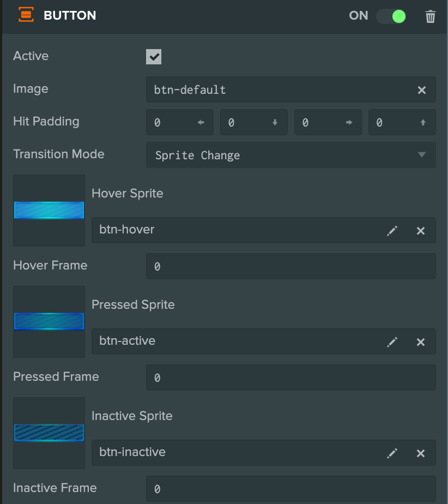
Task: Edit the btn-inactive sprite asset
Action: (392, 453)
